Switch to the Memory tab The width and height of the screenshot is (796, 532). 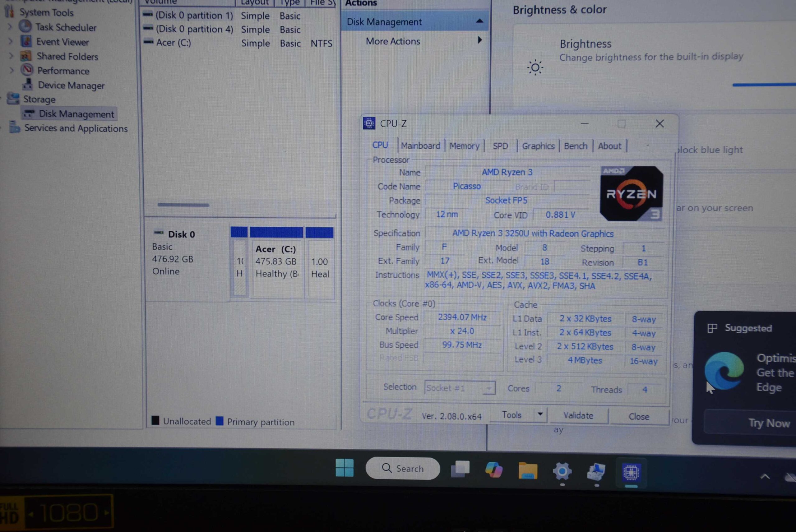point(464,146)
